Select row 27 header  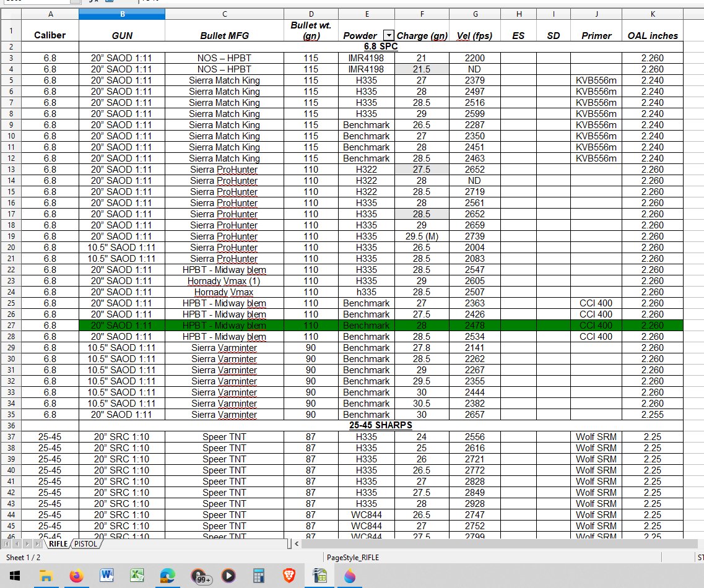[x=11, y=326]
